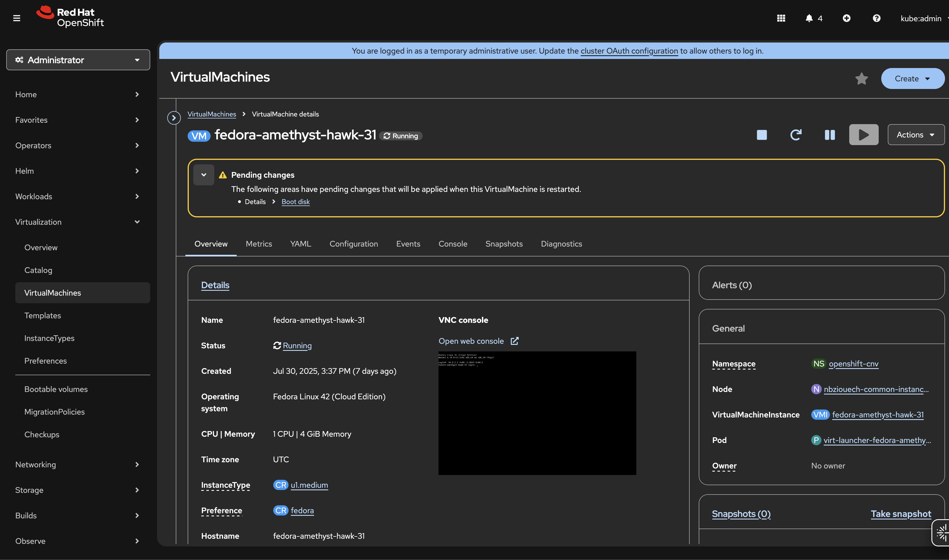
Task: Click the Boot disk pending change link
Action: coord(295,201)
